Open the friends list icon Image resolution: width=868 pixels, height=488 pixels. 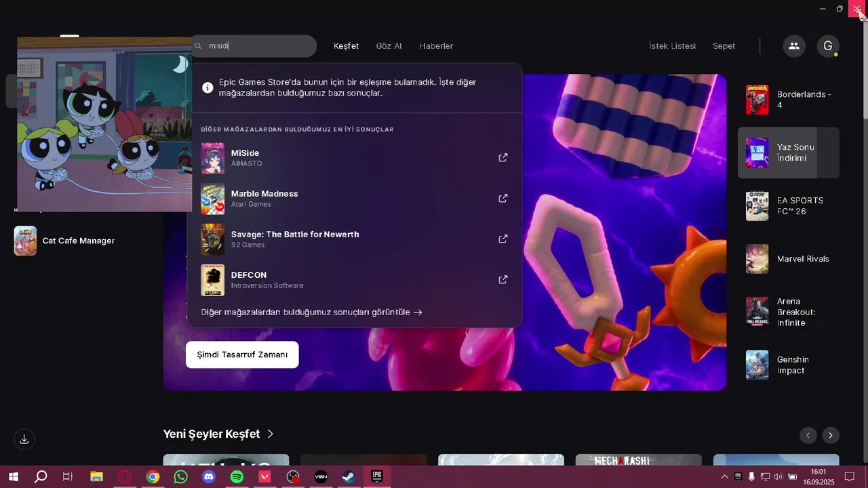(x=794, y=46)
